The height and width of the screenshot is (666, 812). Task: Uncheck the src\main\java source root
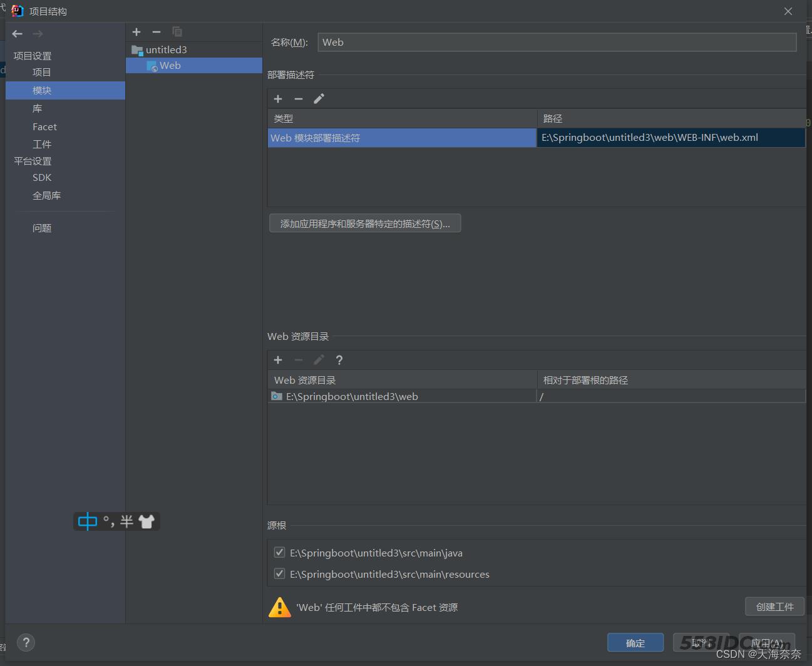coord(280,553)
